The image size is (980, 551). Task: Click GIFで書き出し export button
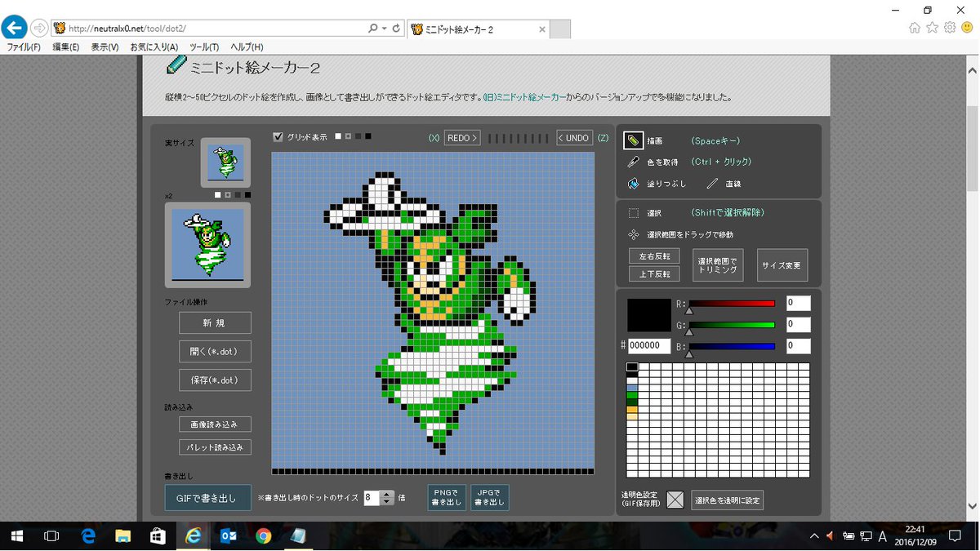pyautogui.click(x=207, y=497)
